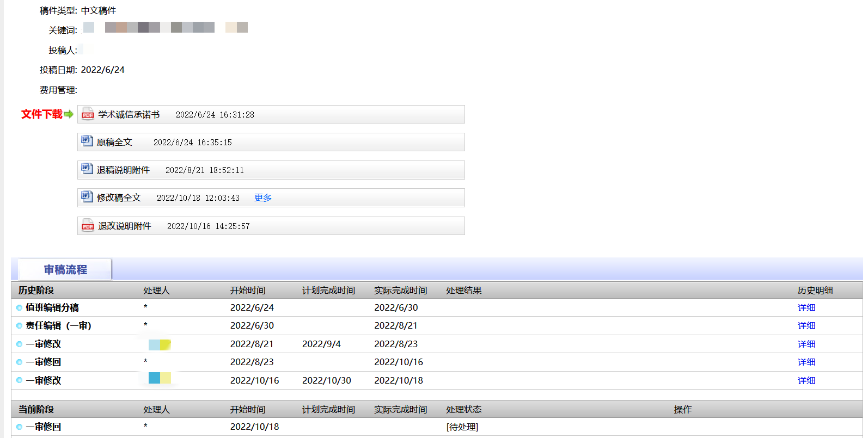
Task: Click the PDF icon for 学术诚信承诺书
Action: pos(88,114)
